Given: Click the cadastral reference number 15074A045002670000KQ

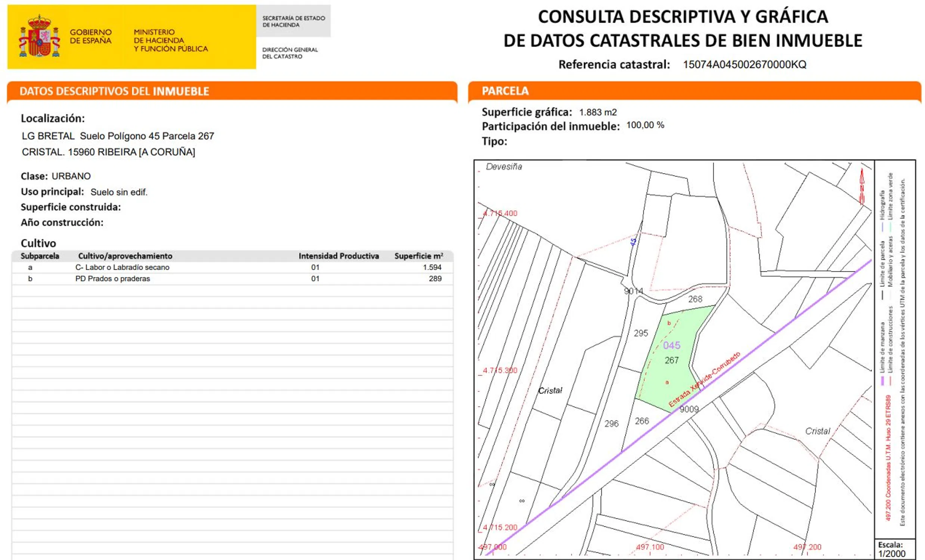Looking at the screenshot, I should point(744,65).
